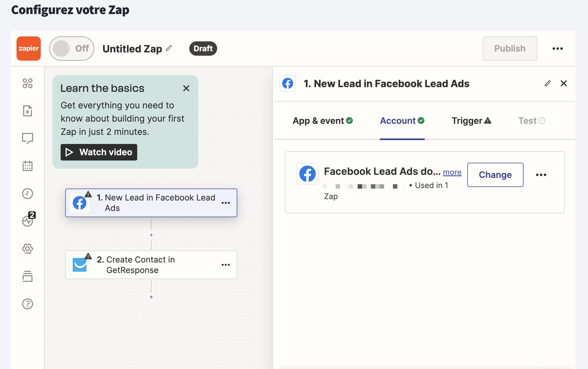This screenshot has height=369, width=588.
Task: Click the 'Used in 1 Zap' text
Action: pyautogui.click(x=386, y=191)
